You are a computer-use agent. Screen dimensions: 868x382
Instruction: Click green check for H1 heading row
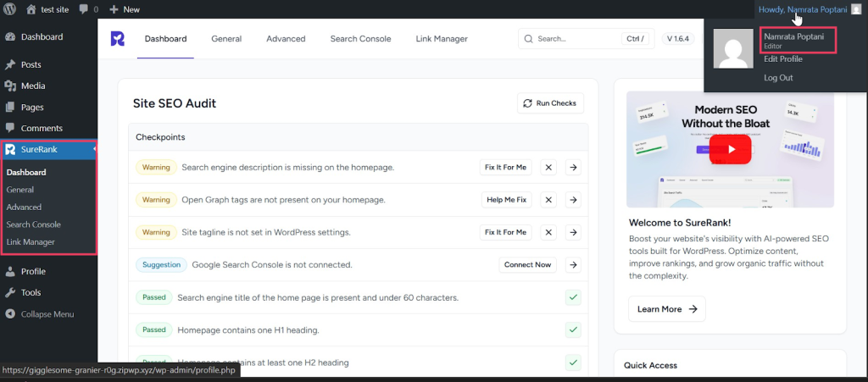click(x=574, y=330)
